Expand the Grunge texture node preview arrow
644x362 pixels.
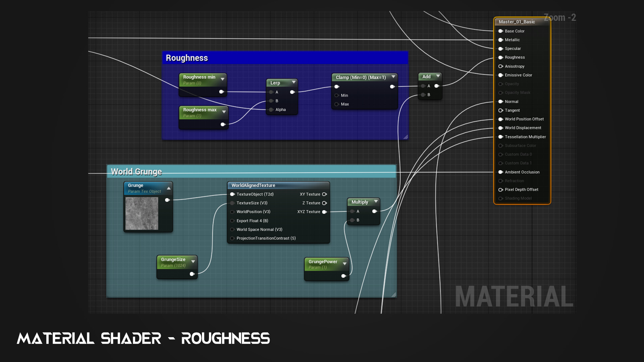[x=169, y=188]
